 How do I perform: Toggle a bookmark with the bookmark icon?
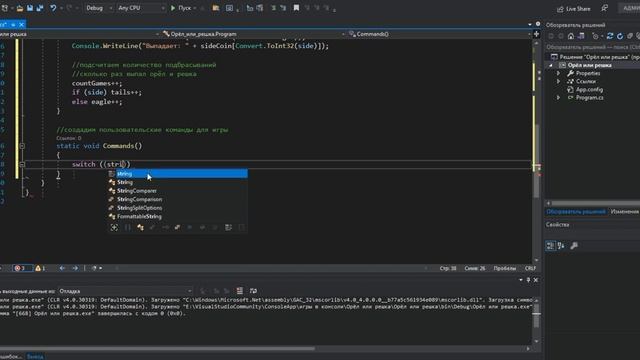pyautogui.click(x=296, y=8)
